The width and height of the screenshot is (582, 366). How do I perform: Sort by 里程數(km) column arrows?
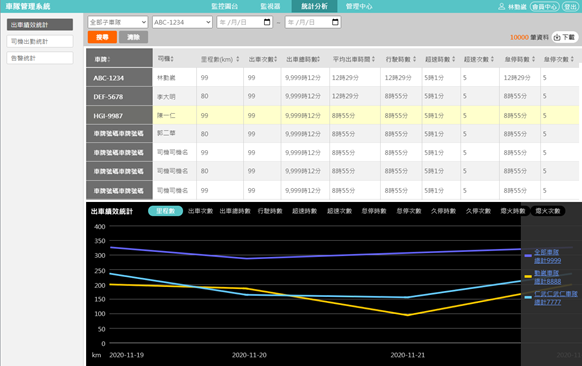pos(238,59)
